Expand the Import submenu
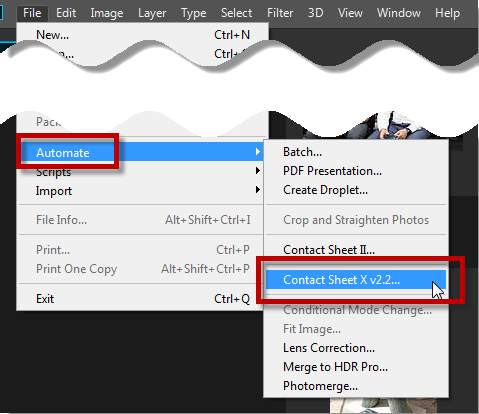 [x=142, y=191]
